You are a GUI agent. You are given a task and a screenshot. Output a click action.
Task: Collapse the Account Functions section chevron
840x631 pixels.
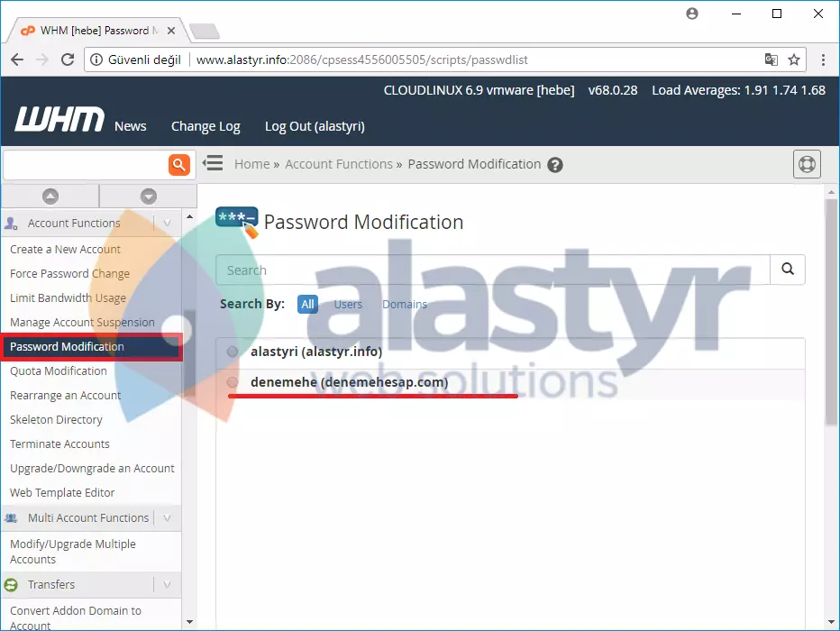(167, 223)
